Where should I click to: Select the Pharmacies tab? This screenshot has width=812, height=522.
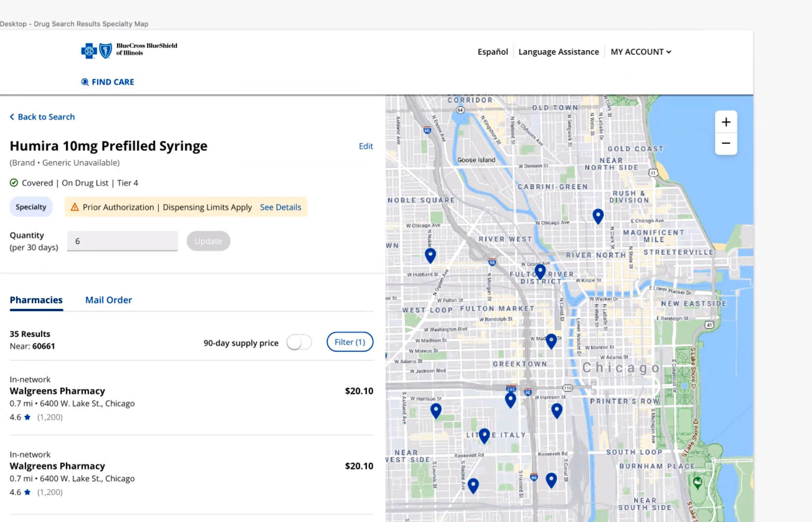pyautogui.click(x=36, y=300)
